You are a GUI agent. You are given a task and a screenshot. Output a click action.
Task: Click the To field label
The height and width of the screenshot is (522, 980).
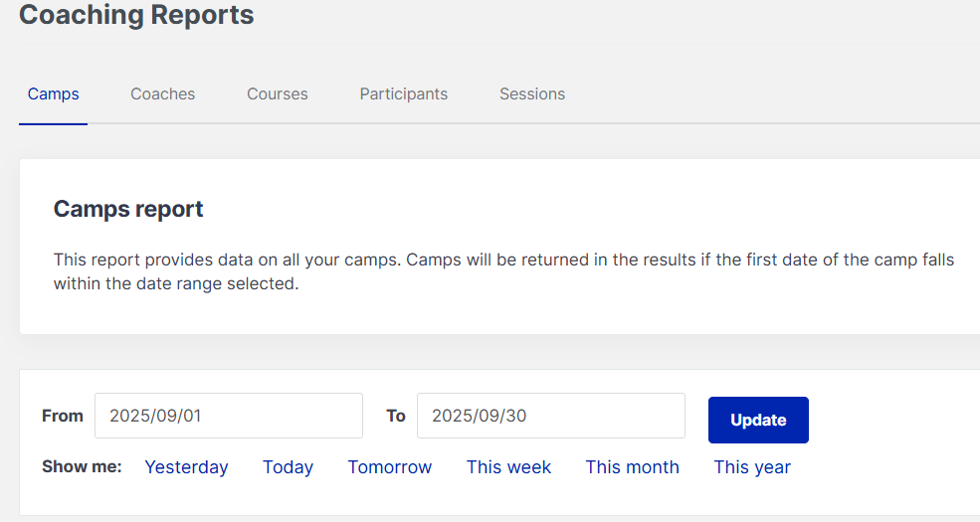coord(396,416)
